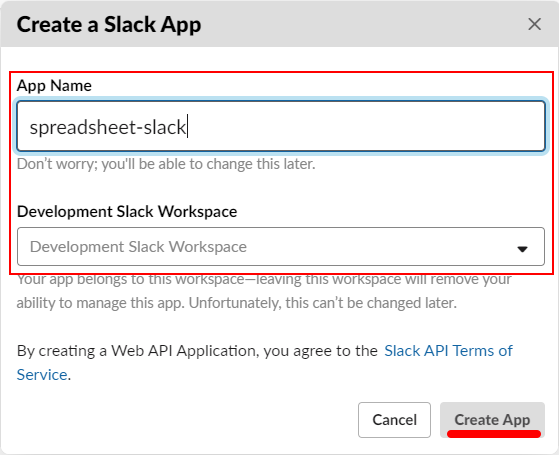Click the "By creating a Web API Application" agreement text
Screen dimensions: 559x455
(x=197, y=351)
